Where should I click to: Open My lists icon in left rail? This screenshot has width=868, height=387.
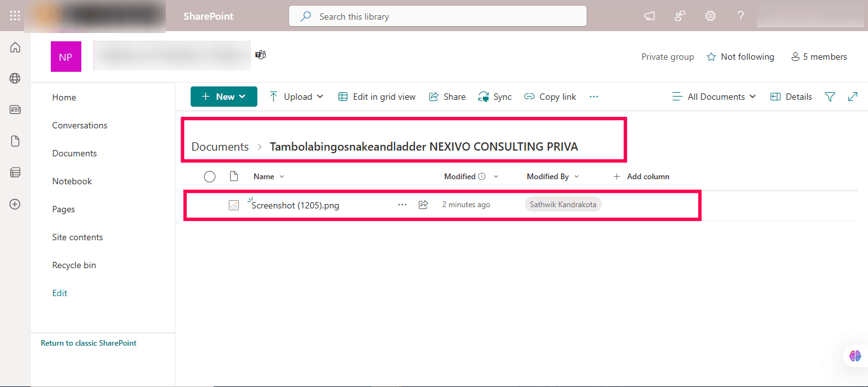pyautogui.click(x=15, y=172)
